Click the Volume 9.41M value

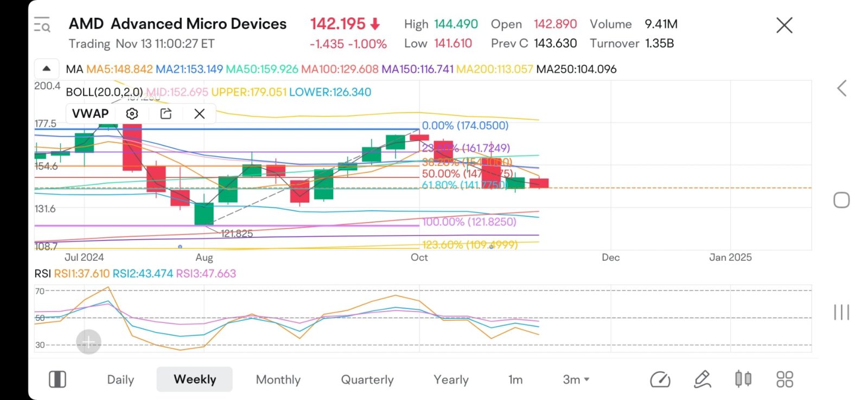pos(661,24)
